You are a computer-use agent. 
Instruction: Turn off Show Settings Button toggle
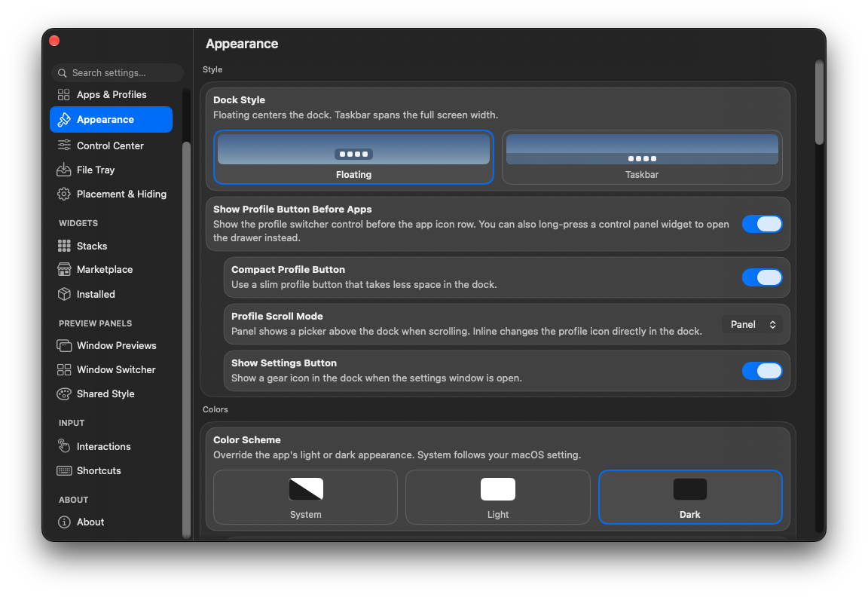click(762, 371)
